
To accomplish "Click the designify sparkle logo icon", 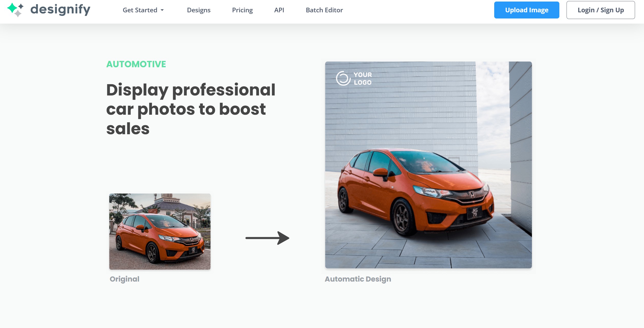I will tap(15, 10).
